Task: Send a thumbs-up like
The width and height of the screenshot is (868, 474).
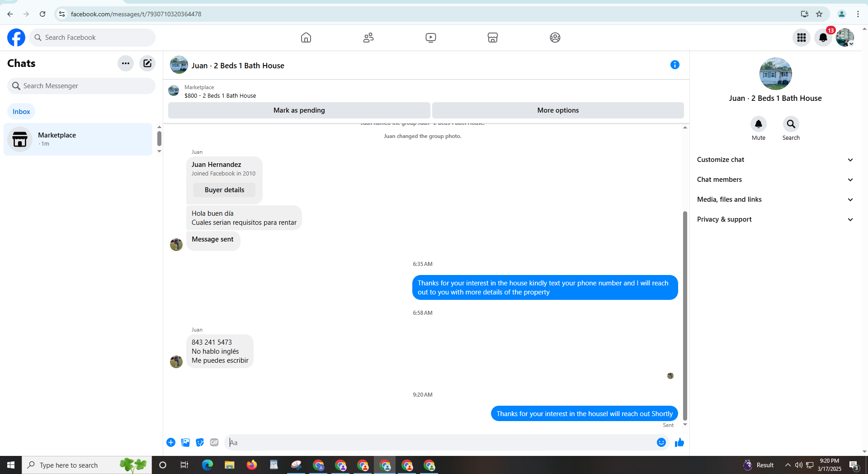Action: [x=679, y=442]
